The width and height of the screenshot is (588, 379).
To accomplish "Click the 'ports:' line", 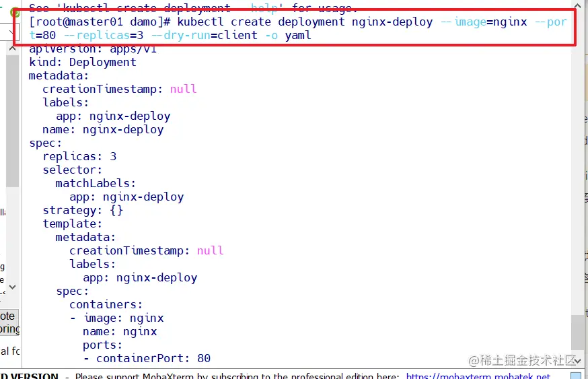I will 103,345.
